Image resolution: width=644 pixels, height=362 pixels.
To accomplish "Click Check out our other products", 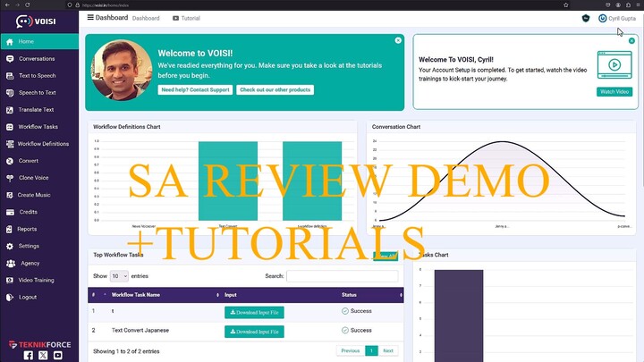I will coord(275,90).
